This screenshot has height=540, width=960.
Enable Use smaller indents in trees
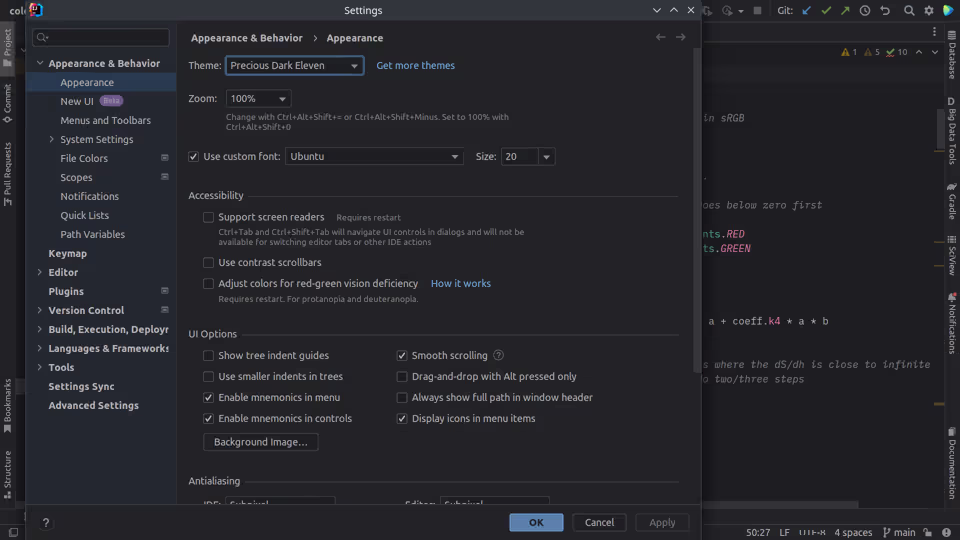208,377
